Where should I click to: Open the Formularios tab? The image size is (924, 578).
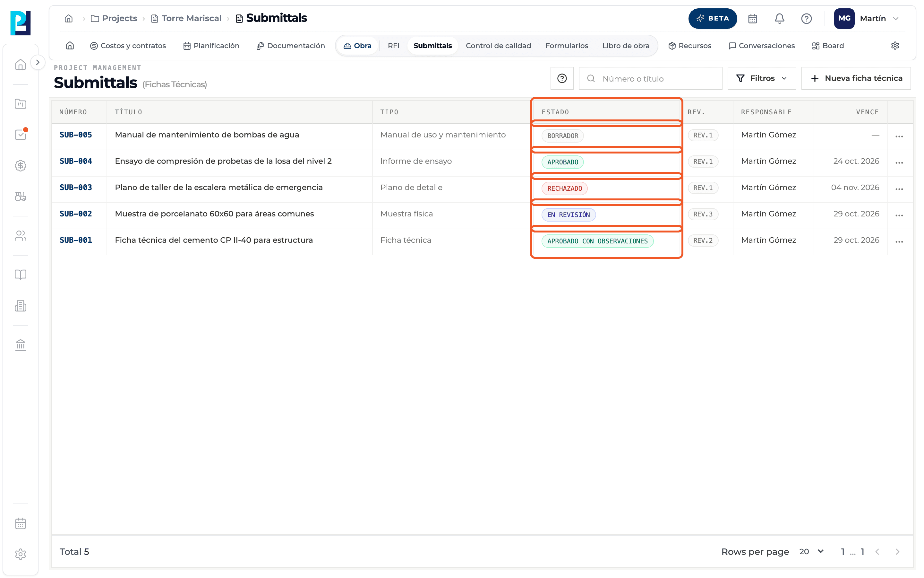tap(566, 46)
